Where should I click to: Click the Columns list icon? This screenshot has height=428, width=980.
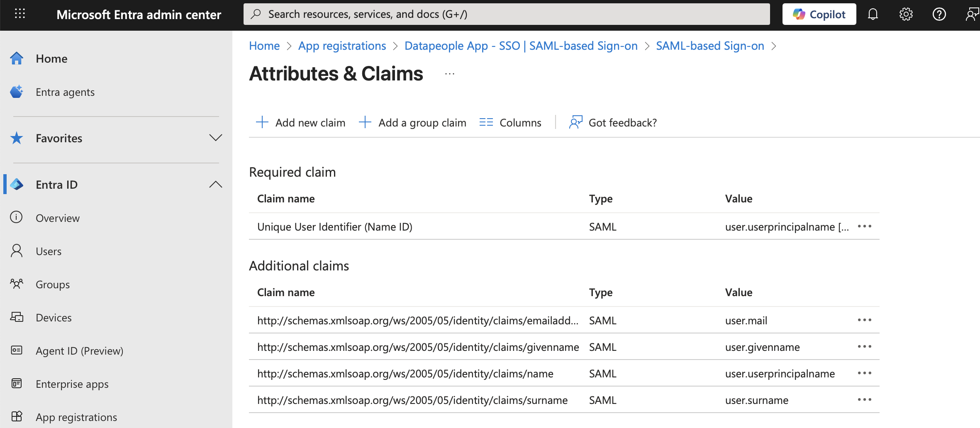tap(486, 122)
